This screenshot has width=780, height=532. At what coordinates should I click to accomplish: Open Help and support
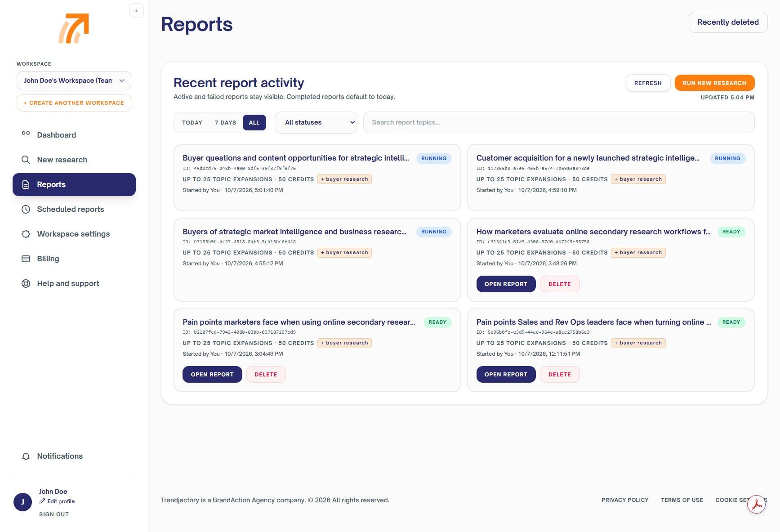(x=74, y=283)
